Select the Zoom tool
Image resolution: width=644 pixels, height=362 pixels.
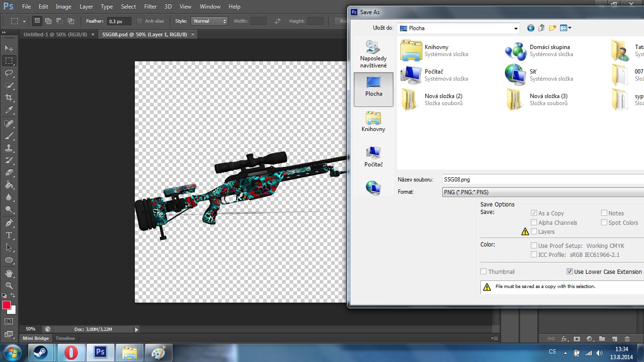click(x=9, y=285)
